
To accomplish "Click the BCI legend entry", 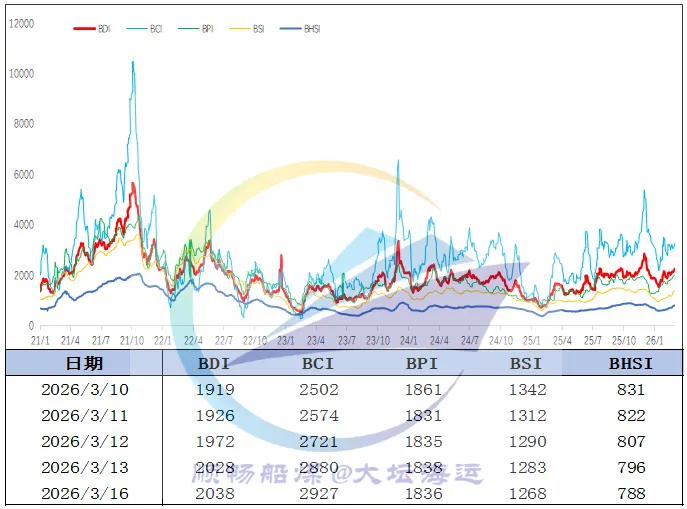I will 144,29.
